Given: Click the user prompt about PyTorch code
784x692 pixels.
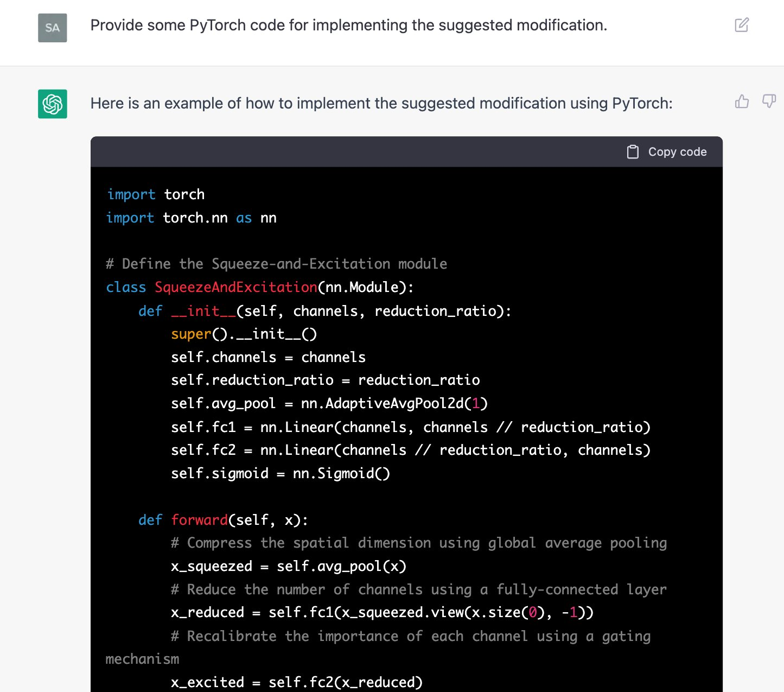Looking at the screenshot, I should click(x=349, y=26).
